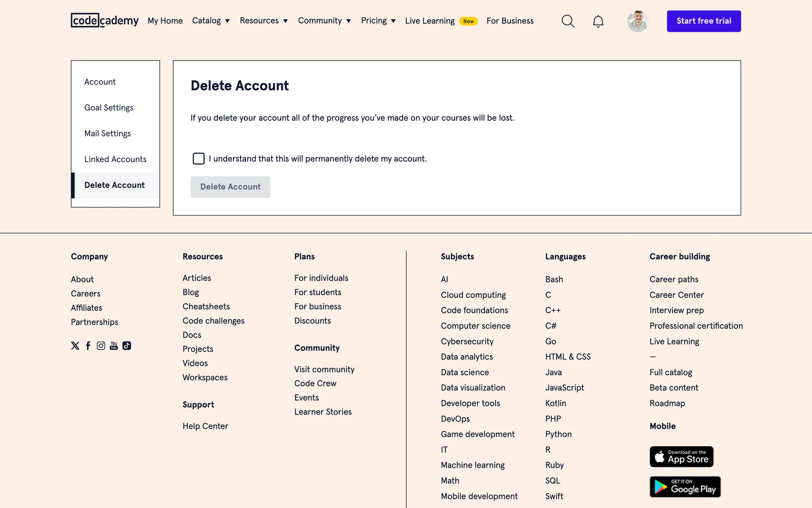The width and height of the screenshot is (812, 508).
Task: Open the Resources dropdown in navbar
Action: pos(263,21)
